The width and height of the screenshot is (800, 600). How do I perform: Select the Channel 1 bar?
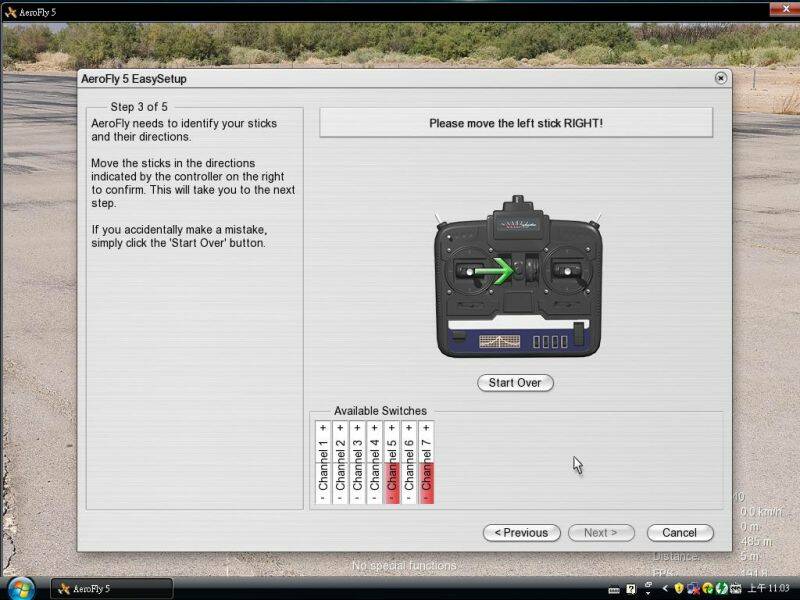(x=323, y=462)
